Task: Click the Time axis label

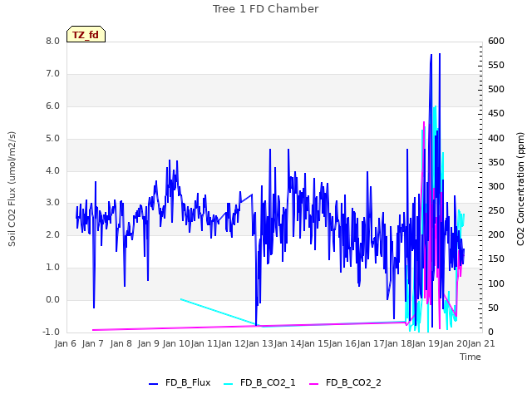Action: click(470, 357)
